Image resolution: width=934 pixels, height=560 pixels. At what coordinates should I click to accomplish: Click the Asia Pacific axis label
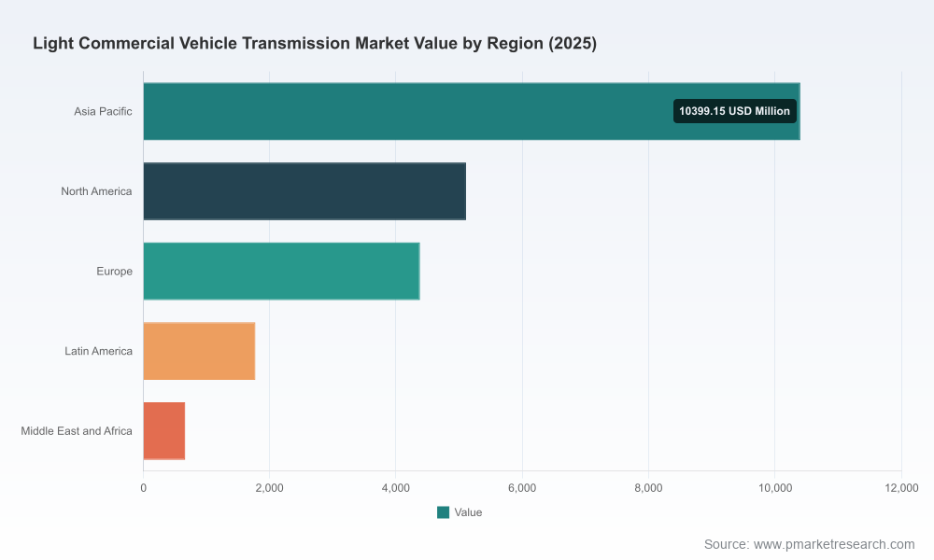(103, 111)
